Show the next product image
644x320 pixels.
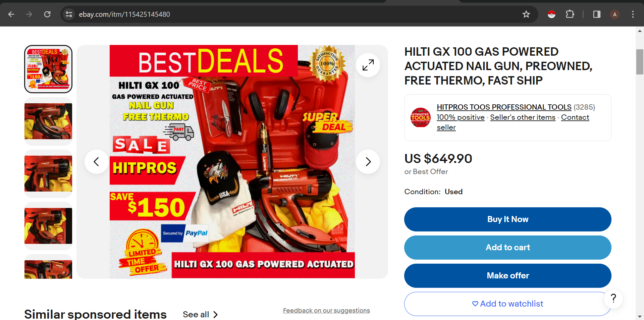pos(368,162)
